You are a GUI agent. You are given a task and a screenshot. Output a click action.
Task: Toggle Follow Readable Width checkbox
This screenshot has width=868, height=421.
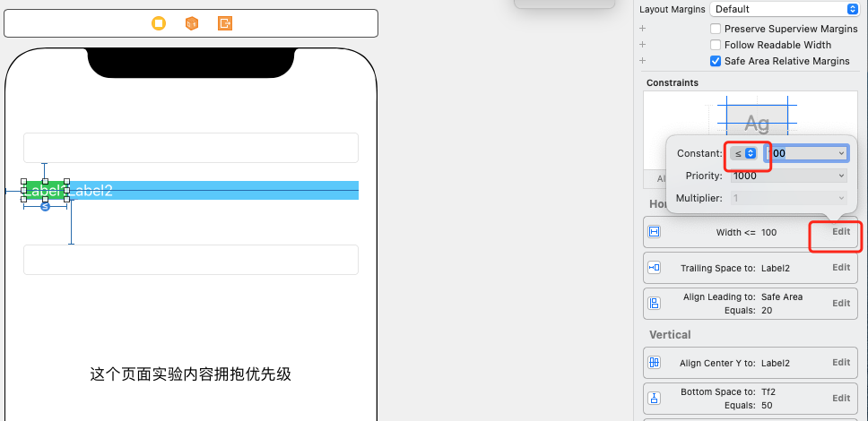716,45
